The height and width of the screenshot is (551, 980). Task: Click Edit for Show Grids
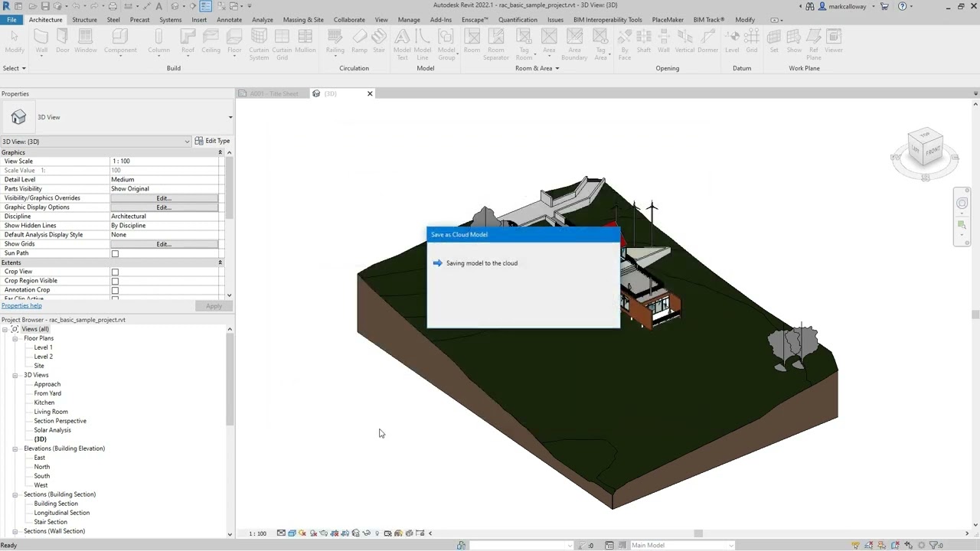pyautogui.click(x=164, y=244)
